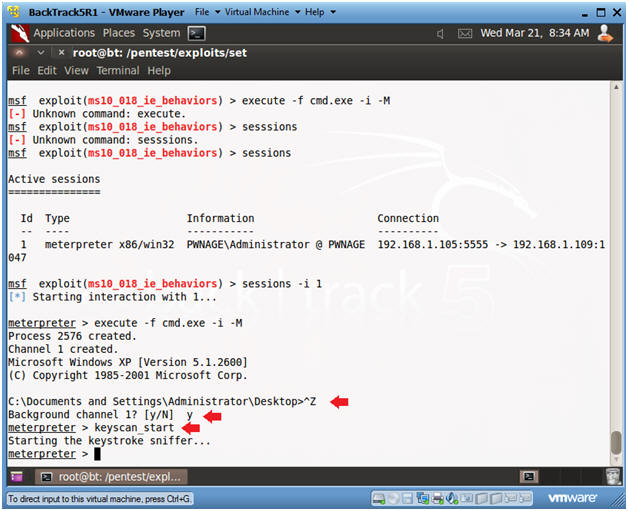The height and width of the screenshot is (511, 628).
Task: Click the VMware floppy drive status icon
Action: 407,499
